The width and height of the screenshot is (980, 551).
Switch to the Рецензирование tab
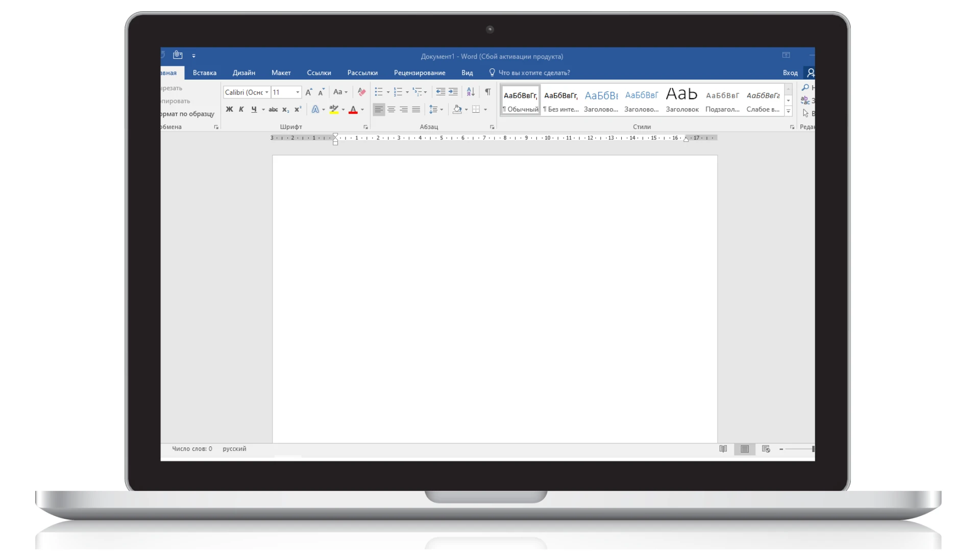(419, 73)
